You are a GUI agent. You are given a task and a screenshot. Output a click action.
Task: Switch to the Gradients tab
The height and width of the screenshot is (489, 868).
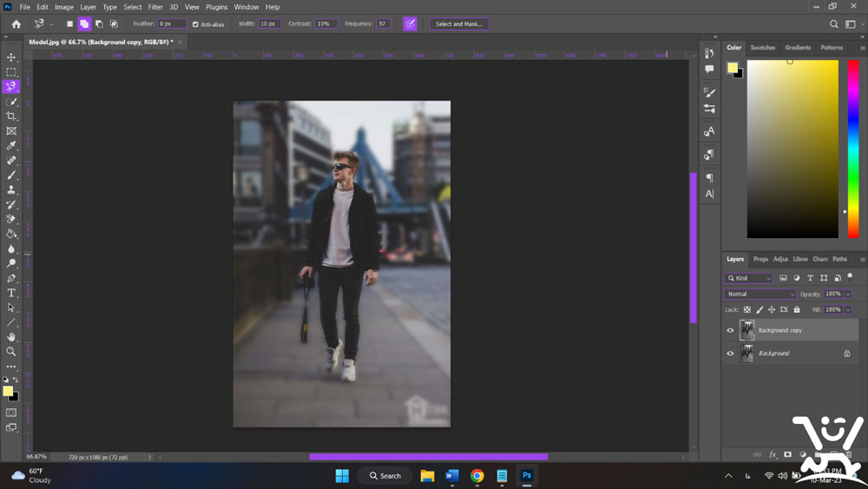tap(798, 48)
